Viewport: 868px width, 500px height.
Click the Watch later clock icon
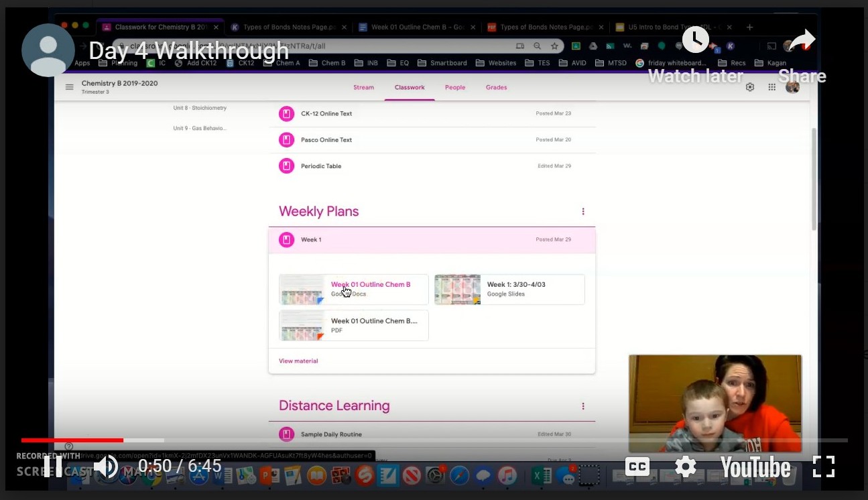[695, 40]
